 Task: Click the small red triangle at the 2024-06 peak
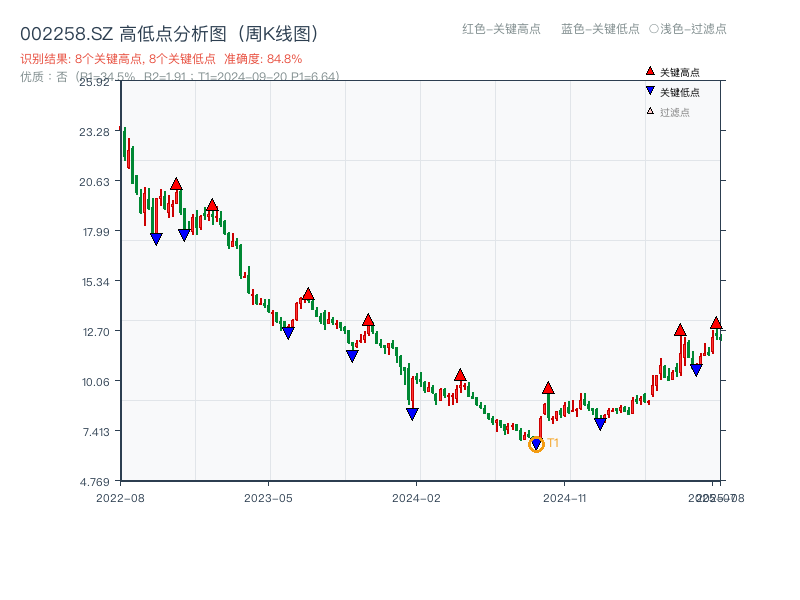[459, 373]
